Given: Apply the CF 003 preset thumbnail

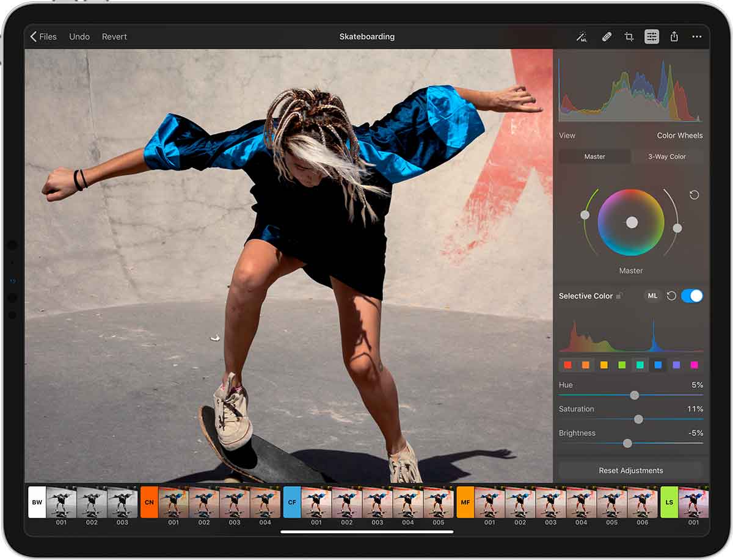Looking at the screenshot, I should [x=377, y=502].
